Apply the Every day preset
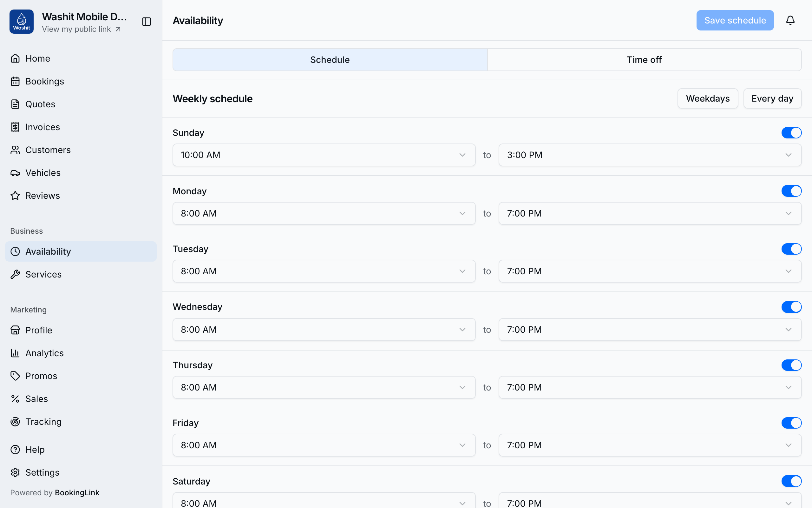Viewport: 812px width, 508px height. tap(772, 98)
